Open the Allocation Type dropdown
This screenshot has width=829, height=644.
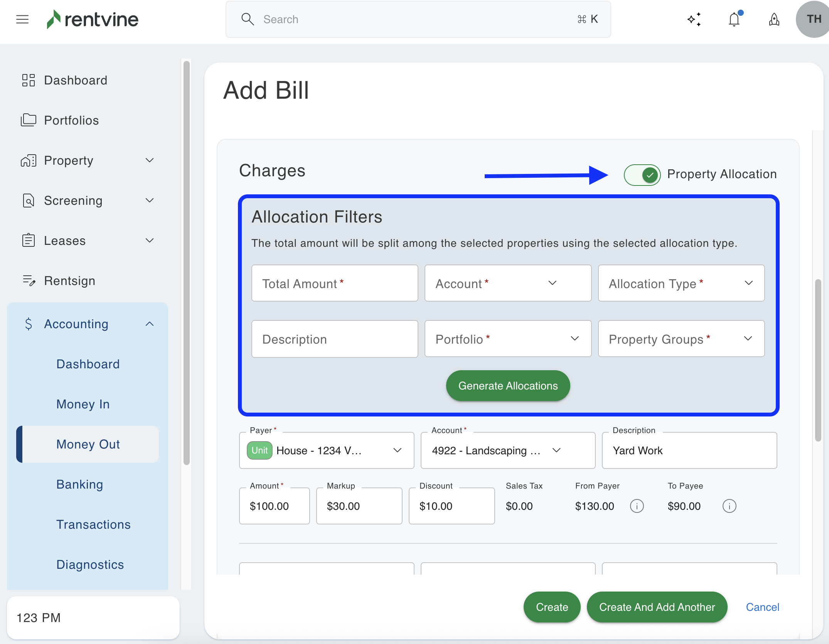681,283
